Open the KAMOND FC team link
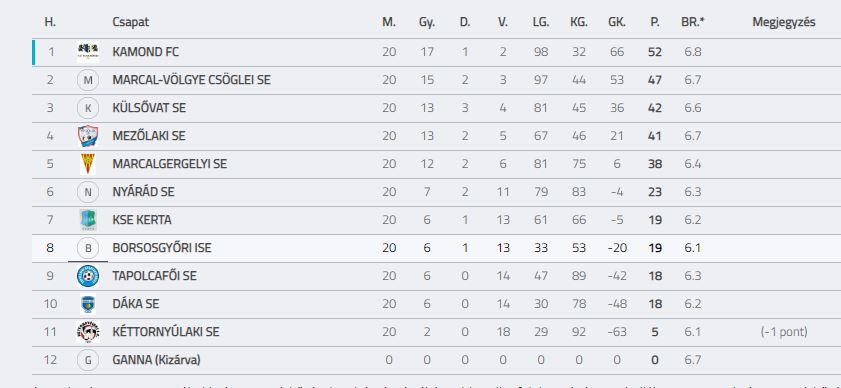Image resolution: width=841 pixels, height=388 pixels. pos(145,52)
